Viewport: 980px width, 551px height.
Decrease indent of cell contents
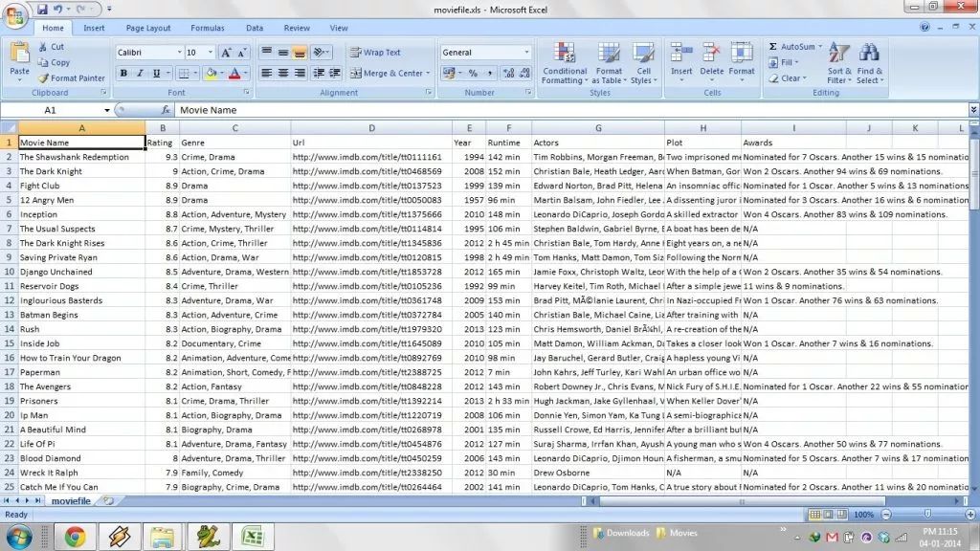[319, 73]
